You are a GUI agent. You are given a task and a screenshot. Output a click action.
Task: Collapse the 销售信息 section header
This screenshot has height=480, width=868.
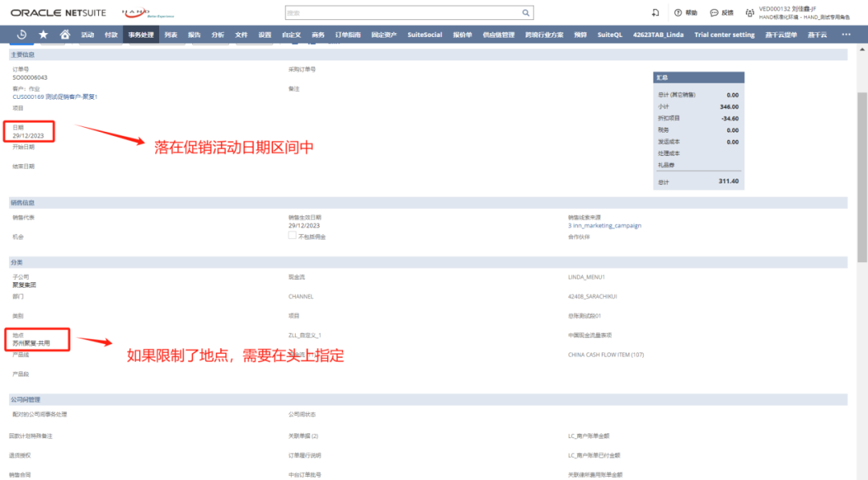pos(428,203)
